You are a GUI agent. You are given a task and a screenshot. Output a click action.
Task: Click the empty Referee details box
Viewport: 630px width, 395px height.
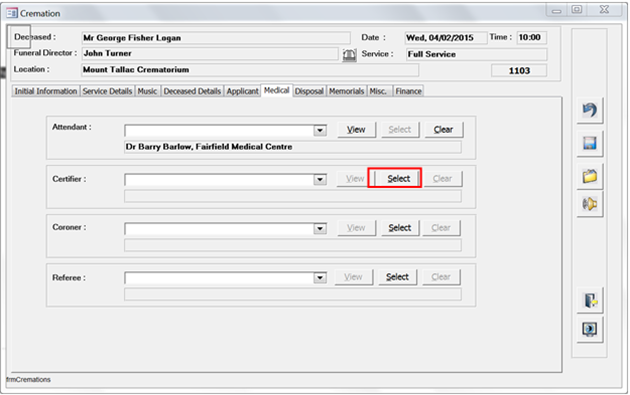(293, 294)
